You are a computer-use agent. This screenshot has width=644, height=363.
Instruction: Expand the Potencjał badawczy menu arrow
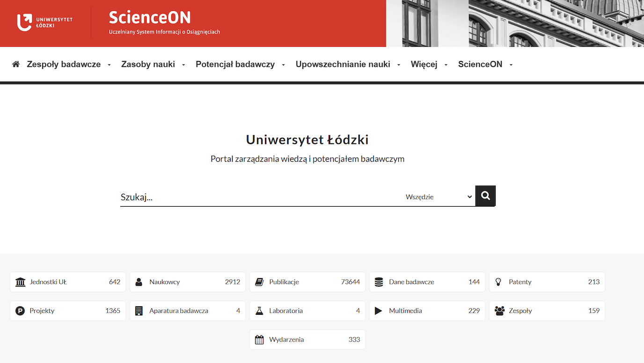pyautogui.click(x=283, y=65)
